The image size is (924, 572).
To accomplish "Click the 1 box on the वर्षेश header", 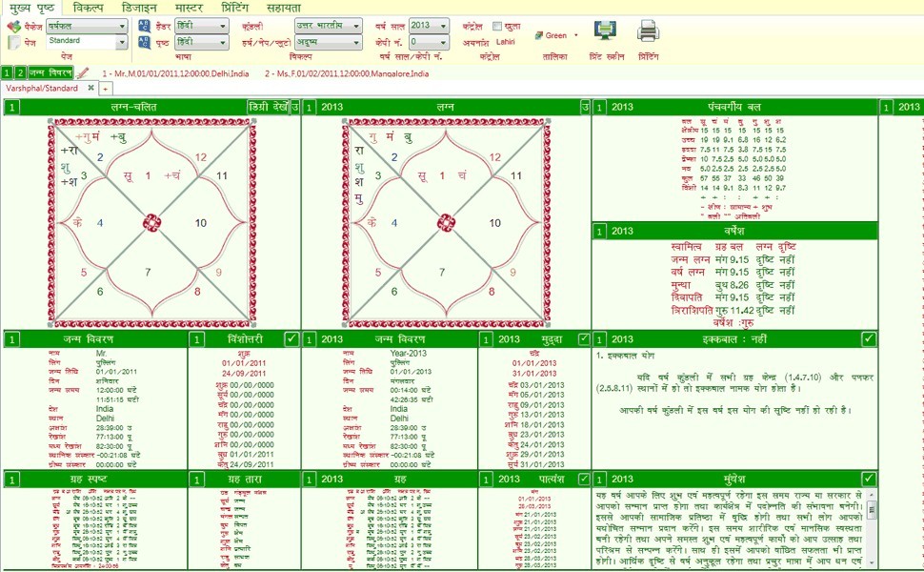I will click(599, 231).
